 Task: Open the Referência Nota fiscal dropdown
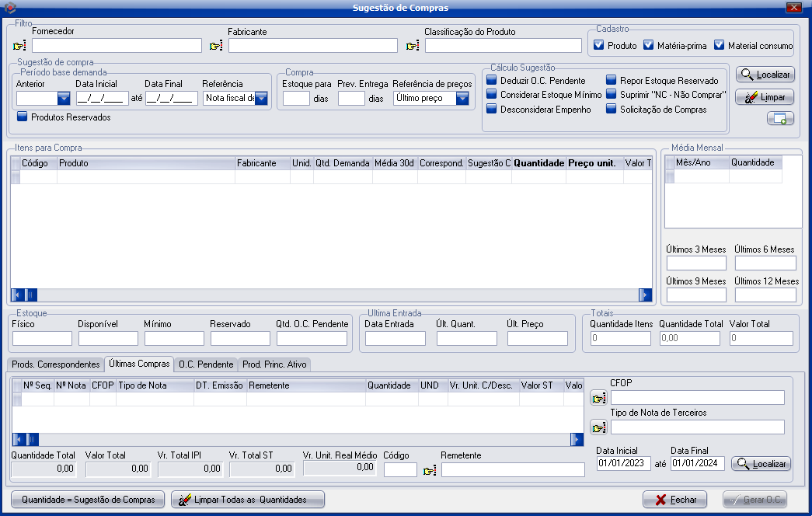[261, 98]
